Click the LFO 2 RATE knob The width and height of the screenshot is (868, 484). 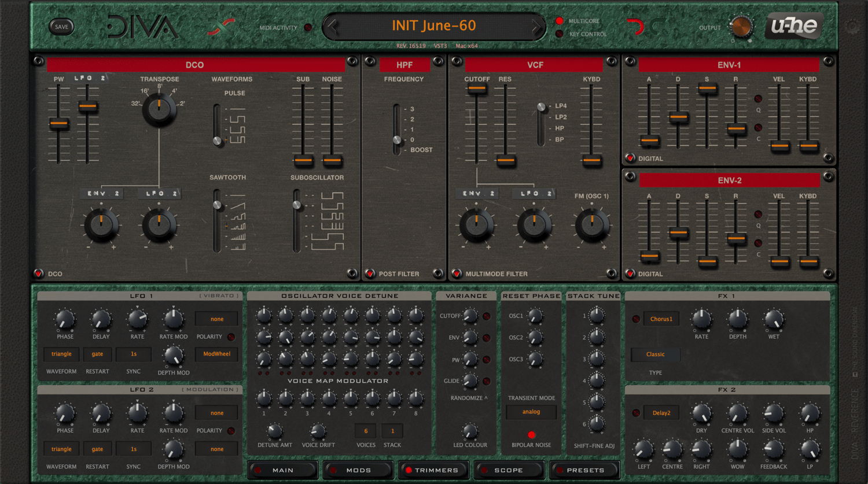tap(137, 413)
